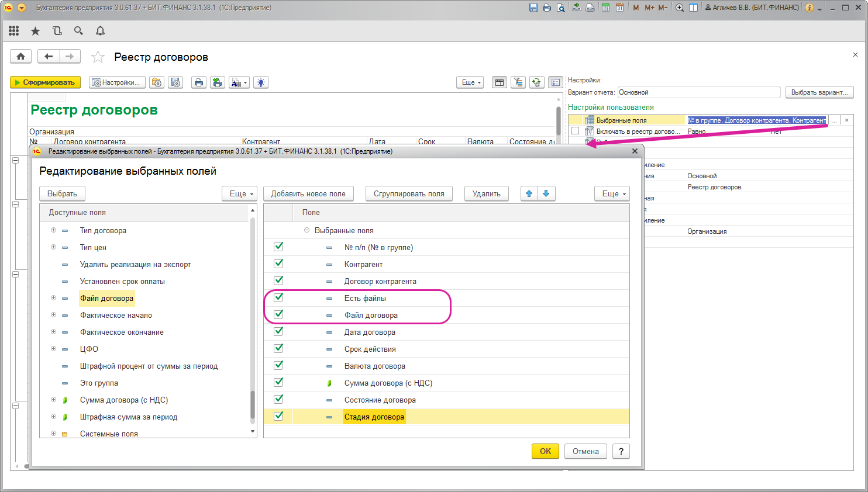Uncheck the 'Стадия договора' checkbox
868x492 pixels.
pyautogui.click(x=278, y=416)
